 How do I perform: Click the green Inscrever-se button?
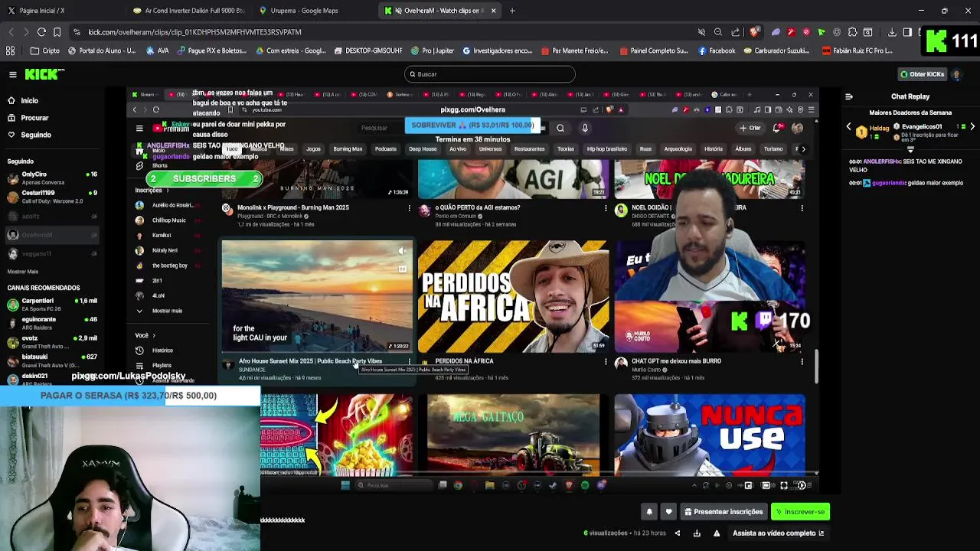(800, 512)
